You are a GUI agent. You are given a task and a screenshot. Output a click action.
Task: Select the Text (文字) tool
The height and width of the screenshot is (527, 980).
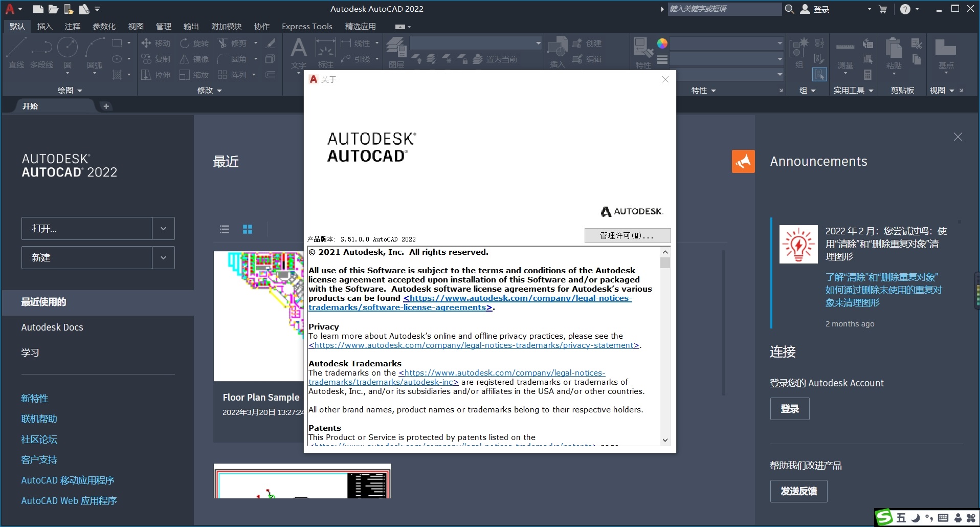[x=299, y=52]
